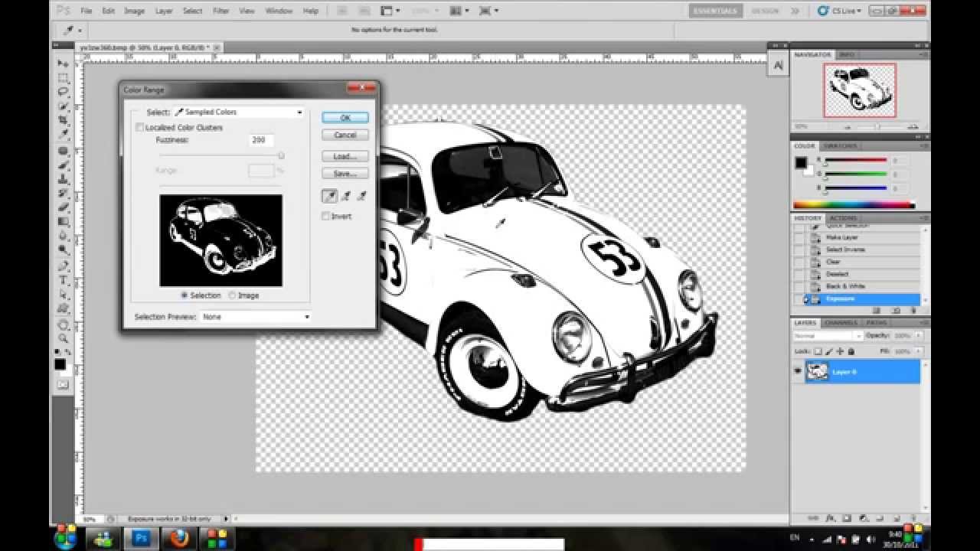Select the Eraser tool

(64, 207)
